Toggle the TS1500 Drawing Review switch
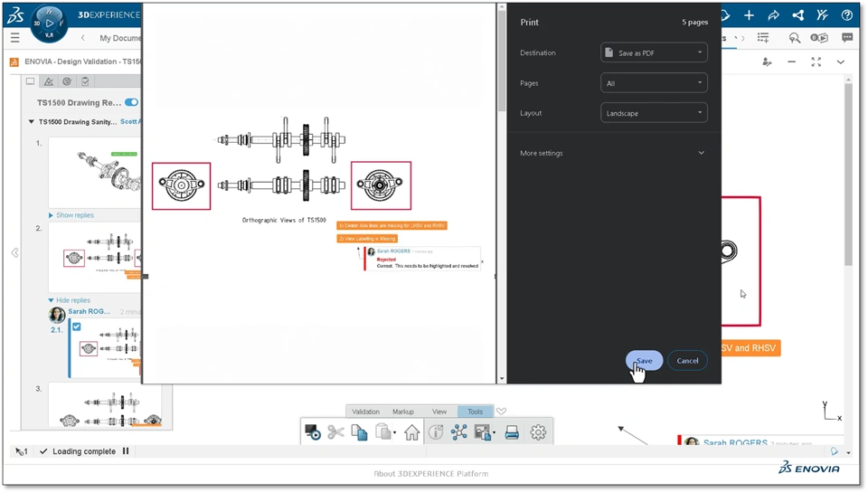This screenshot has width=868, height=493. [x=131, y=102]
